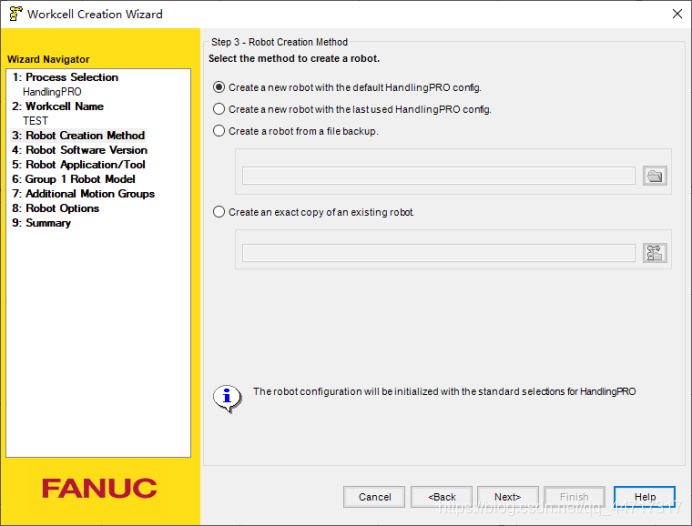
Task: Click the Cancel button
Action: [x=374, y=497]
